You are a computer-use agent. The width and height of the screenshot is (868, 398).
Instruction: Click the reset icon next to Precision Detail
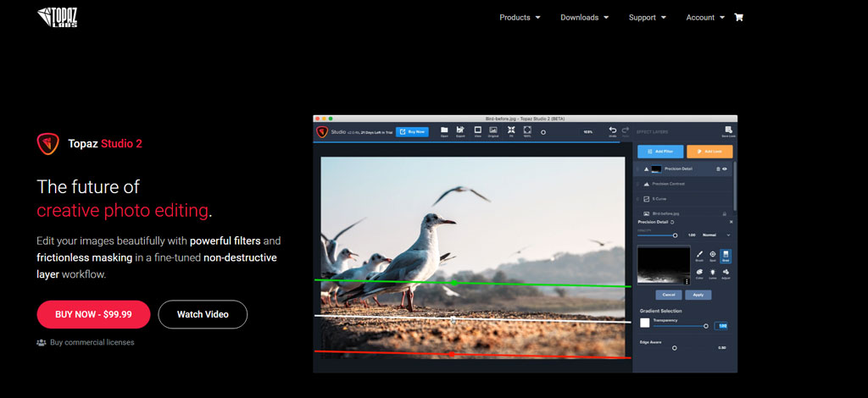[x=672, y=222]
